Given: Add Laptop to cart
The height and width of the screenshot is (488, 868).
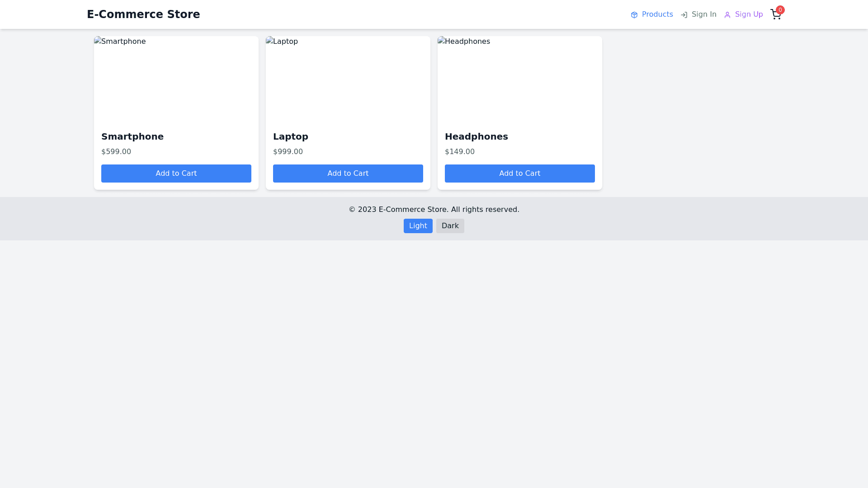Looking at the screenshot, I should coord(348,174).
